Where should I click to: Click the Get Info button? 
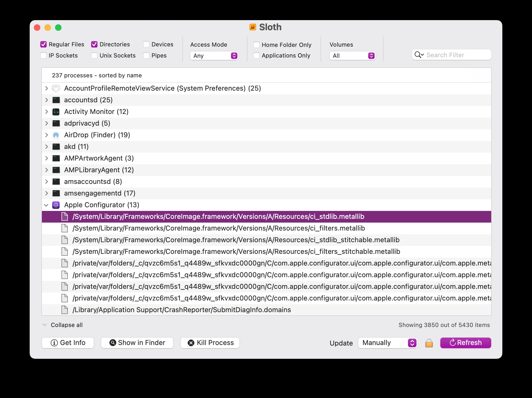click(x=68, y=343)
